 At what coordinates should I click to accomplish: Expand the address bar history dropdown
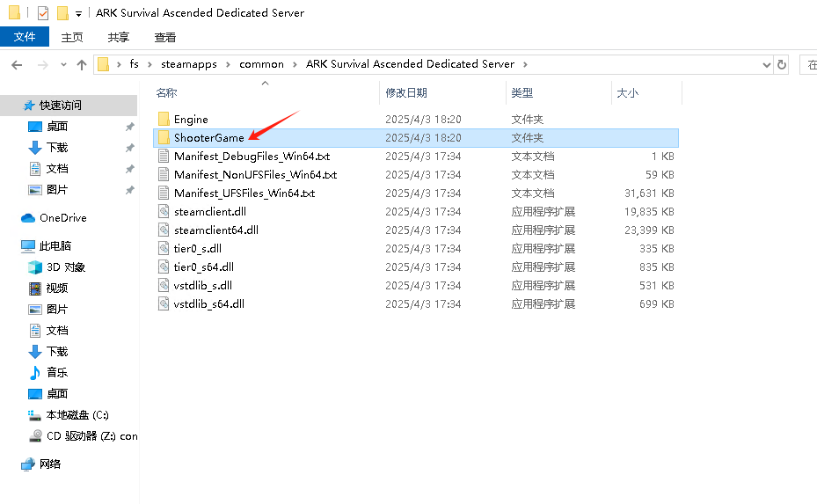767,64
